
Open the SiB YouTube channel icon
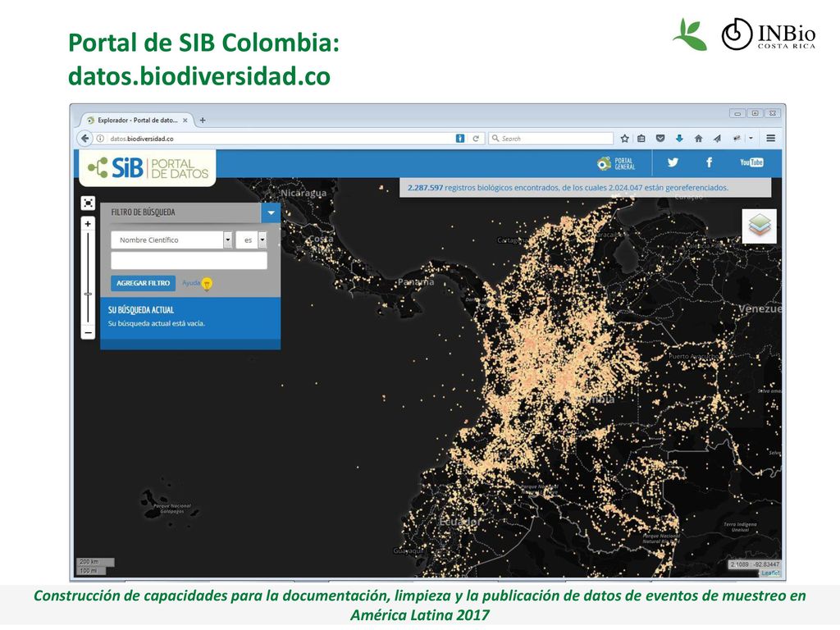[751, 162]
